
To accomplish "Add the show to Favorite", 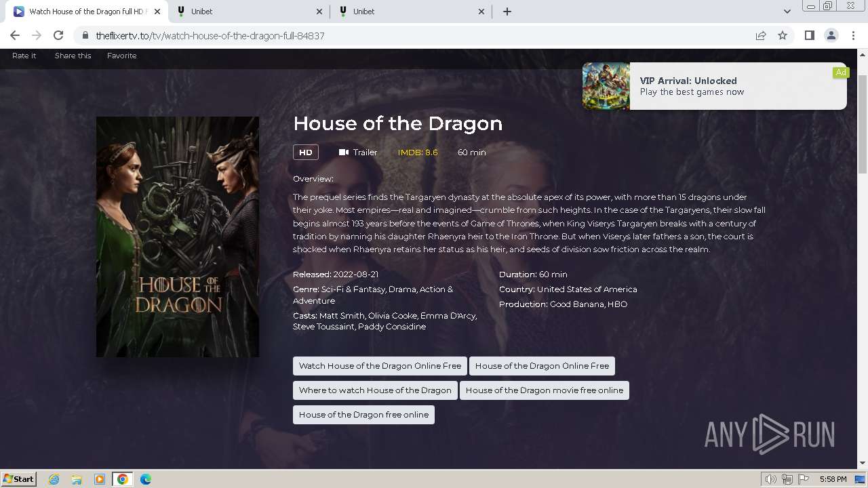I will click(x=121, y=56).
